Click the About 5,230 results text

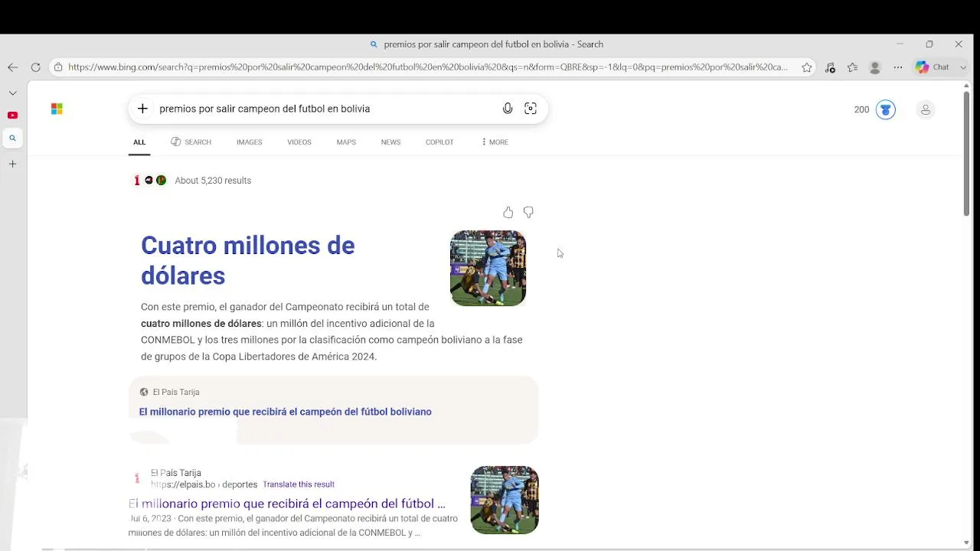pyautogui.click(x=213, y=181)
